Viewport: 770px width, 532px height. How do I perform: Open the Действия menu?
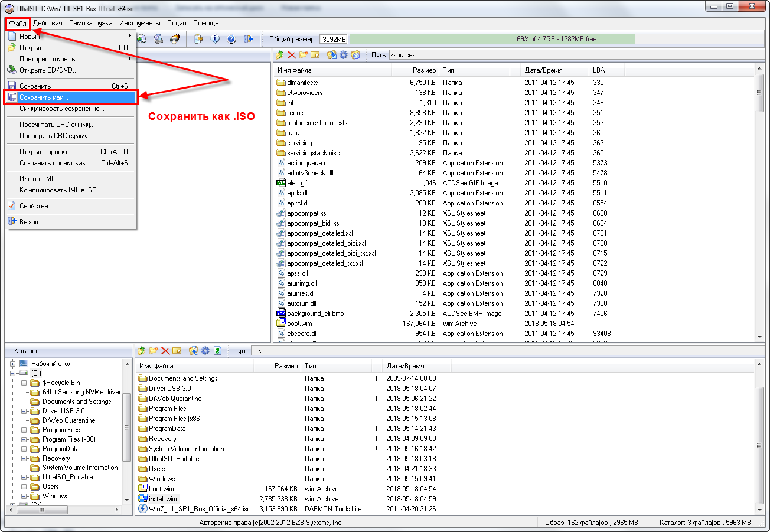[47, 23]
